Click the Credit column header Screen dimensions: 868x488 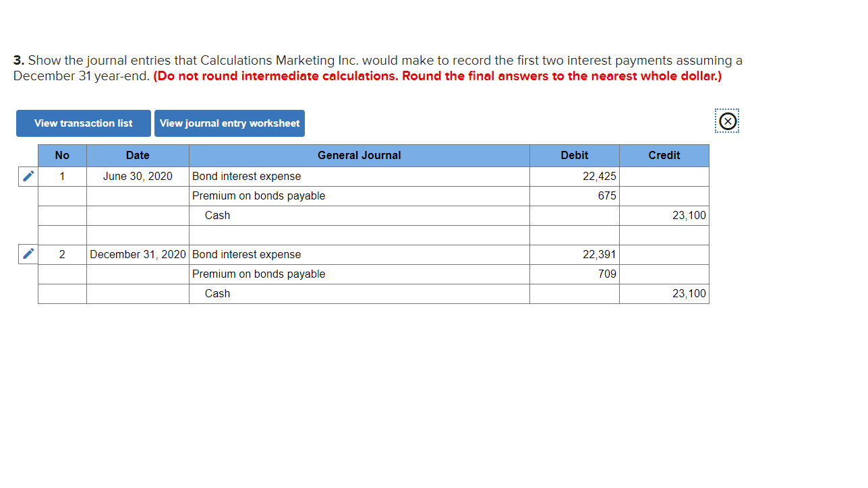(664, 155)
